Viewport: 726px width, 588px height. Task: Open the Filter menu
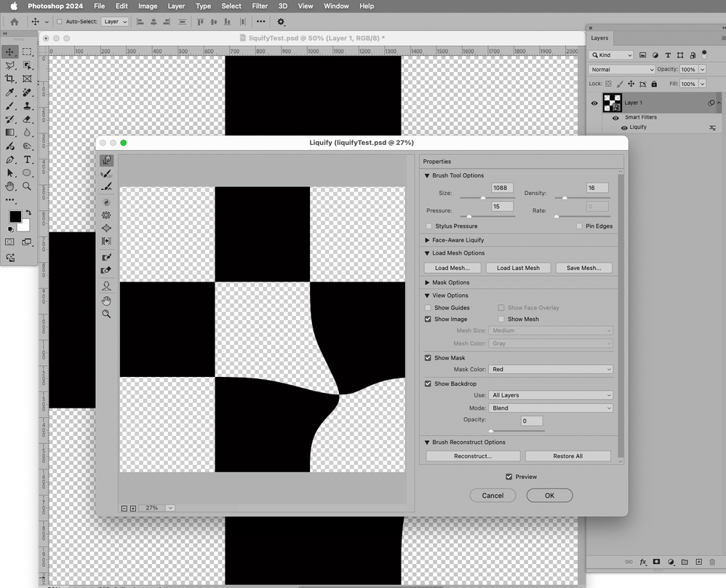coord(260,6)
